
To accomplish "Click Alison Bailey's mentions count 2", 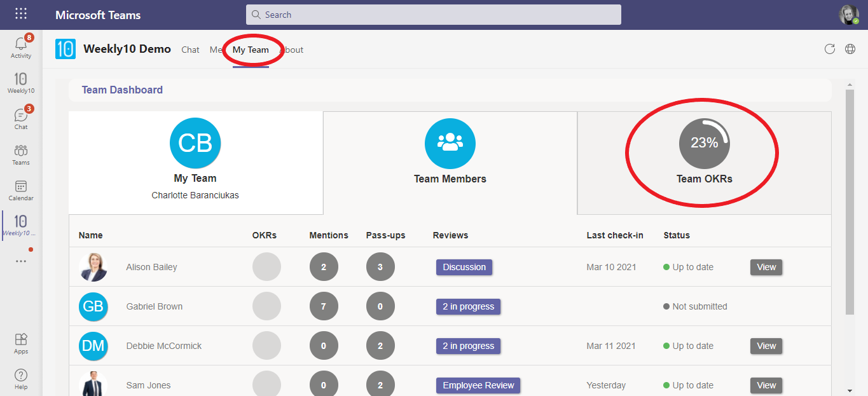I will pos(324,267).
